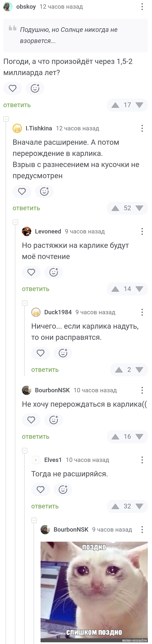
Task: Toggle heart on Elves1's comment
Action: pyautogui.click(x=40, y=489)
